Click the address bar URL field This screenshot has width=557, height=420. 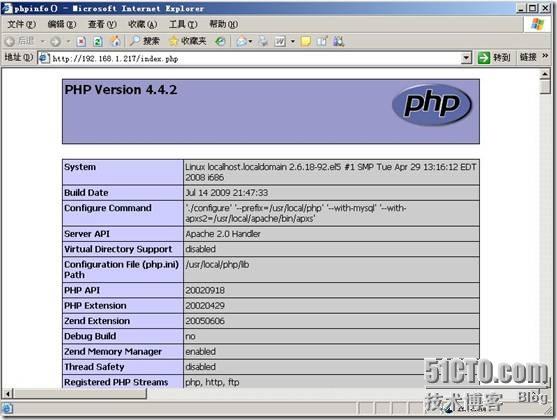pos(255,59)
